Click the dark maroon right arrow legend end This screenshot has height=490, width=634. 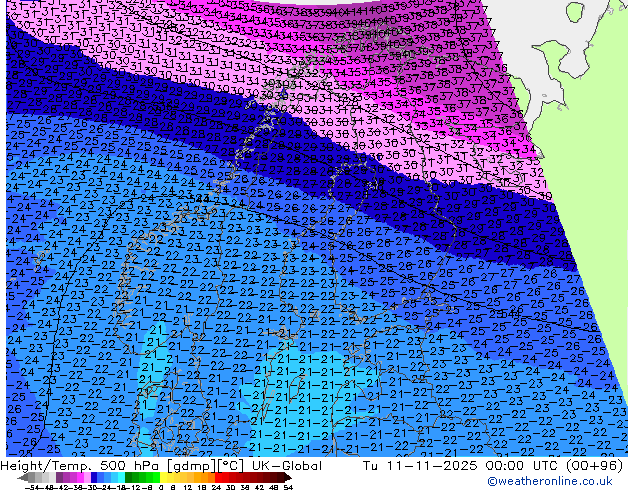pyautogui.click(x=288, y=477)
